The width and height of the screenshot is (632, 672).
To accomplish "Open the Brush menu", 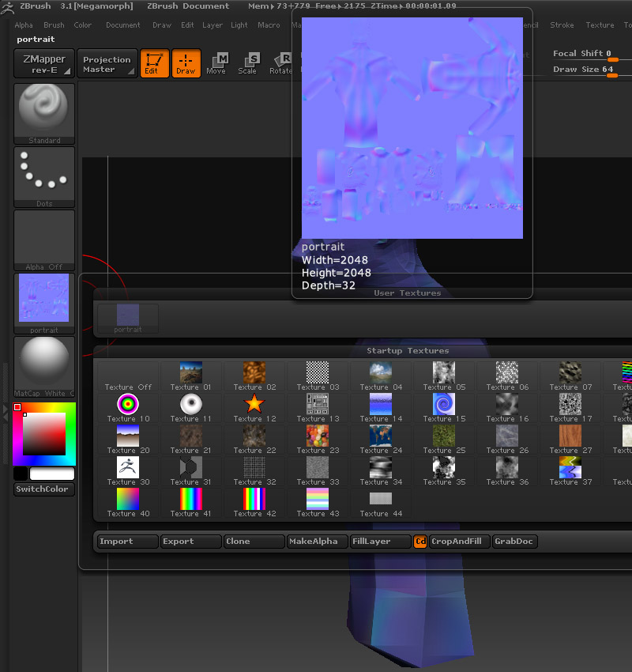I will coord(54,25).
